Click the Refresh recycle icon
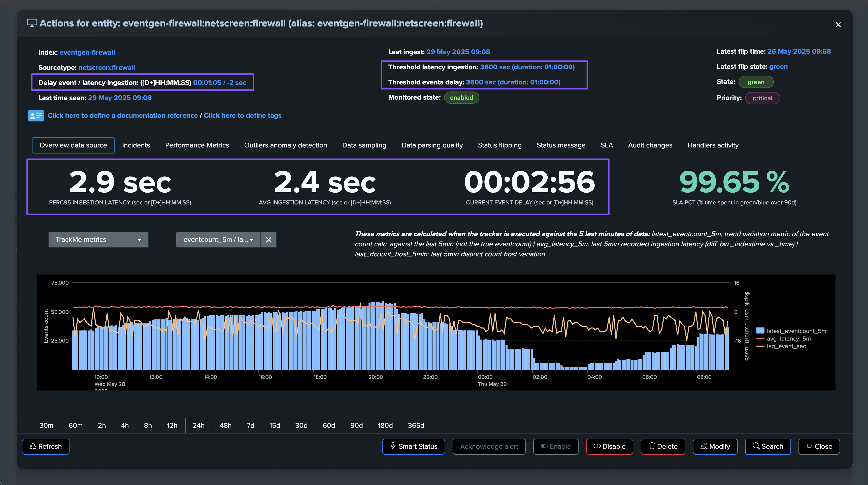The image size is (868, 485). point(33,446)
